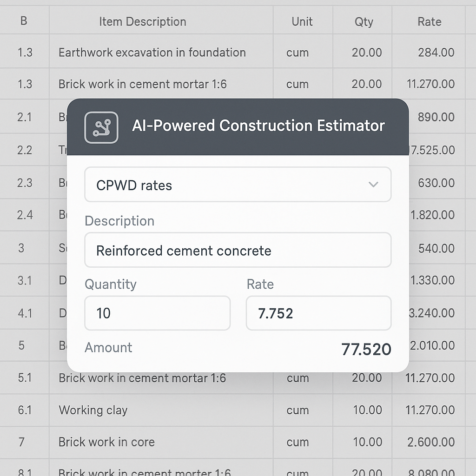Click the AI estimator logo icon
Viewport: 476px width, 476px height.
pos(101,127)
